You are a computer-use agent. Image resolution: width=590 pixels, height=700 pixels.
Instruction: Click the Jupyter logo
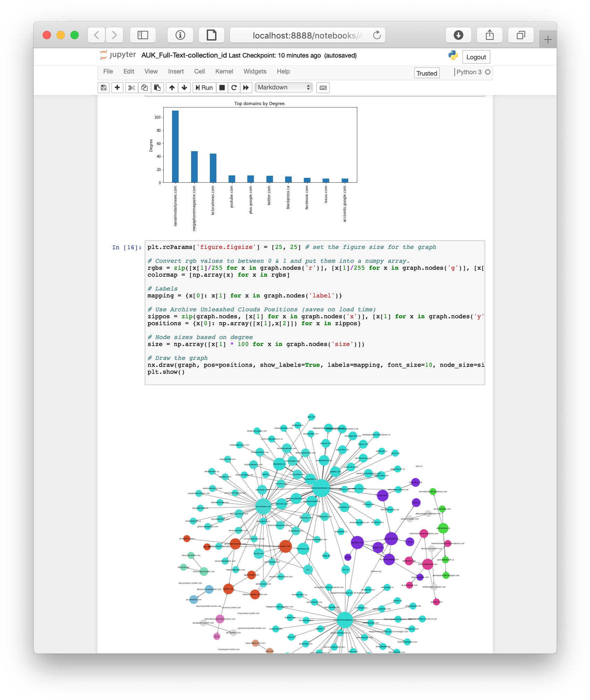tap(118, 55)
